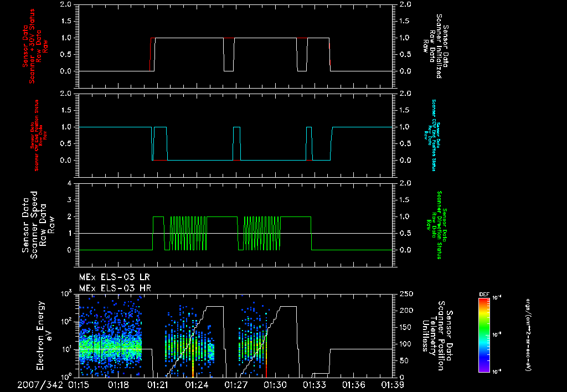Screen dimensions: 567x392
Task: Select the "Electron Energy eV" axis title
Action: [45, 335]
